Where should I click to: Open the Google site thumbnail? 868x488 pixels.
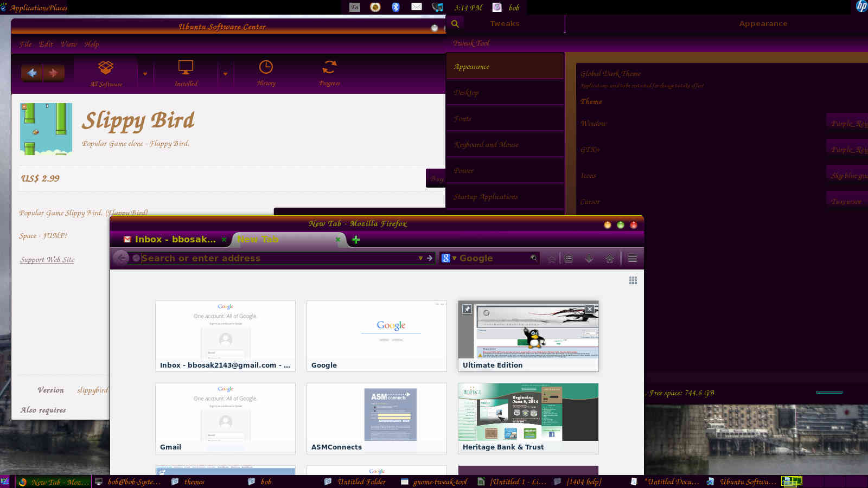376,336
